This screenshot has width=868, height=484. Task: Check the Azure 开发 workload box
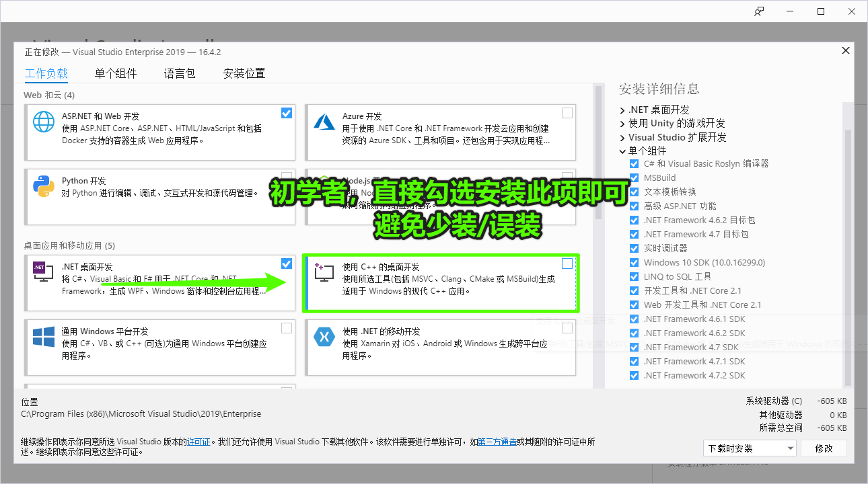567,113
